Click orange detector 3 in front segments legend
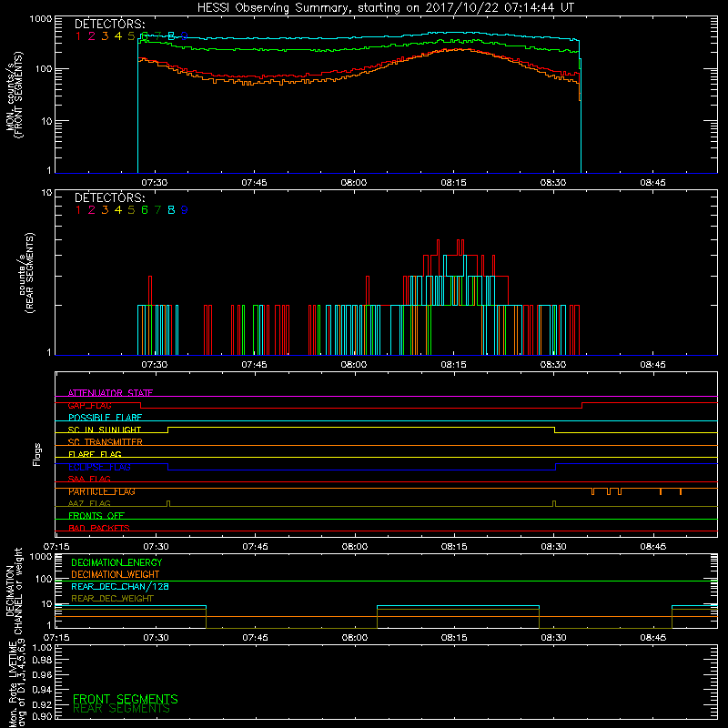Image resolution: width=728 pixels, height=728 pixels. (x=105, y=36)
